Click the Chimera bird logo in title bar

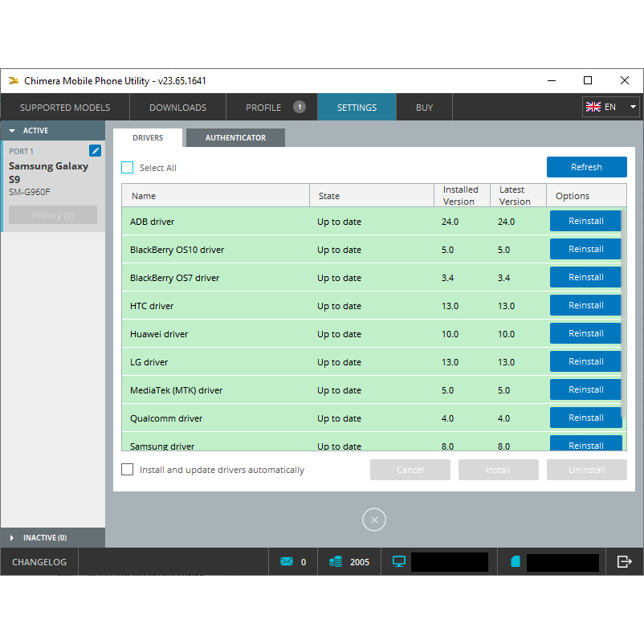click(14, 81)
